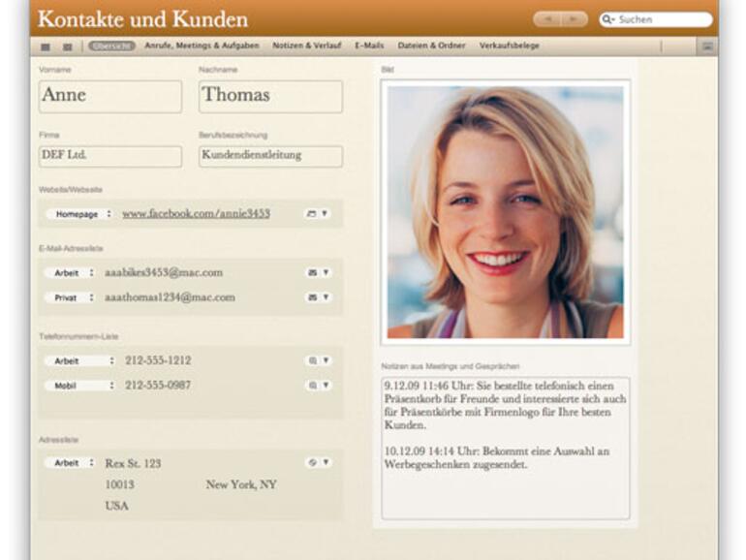Click email aaathomas1234@mac.com
Image resolution: width=746 pixels, height=560 pixels.
tap(170, 297)
